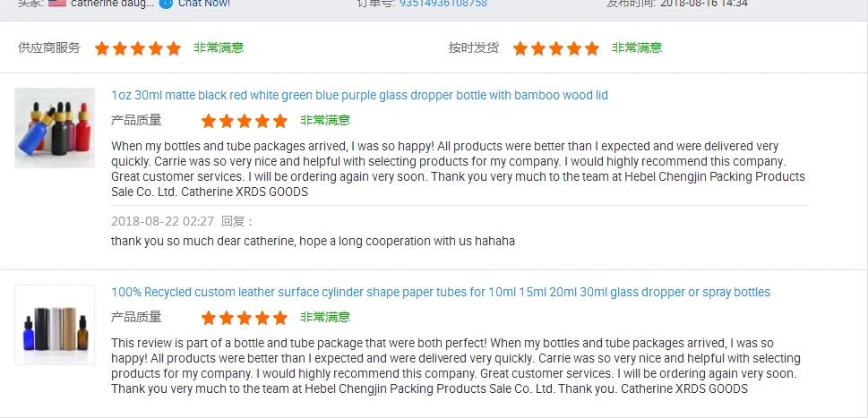Select first star of 按时发货 rating
Screen dimensions: 868x418
[x=520, y=48]
